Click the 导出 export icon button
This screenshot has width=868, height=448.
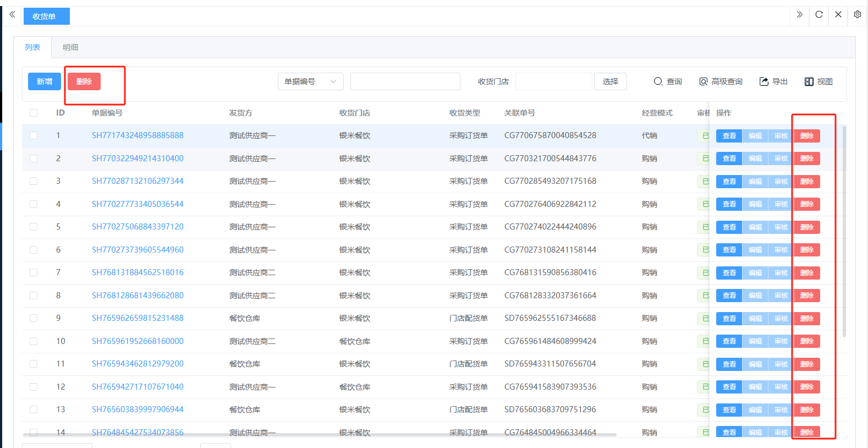(773, 81)
